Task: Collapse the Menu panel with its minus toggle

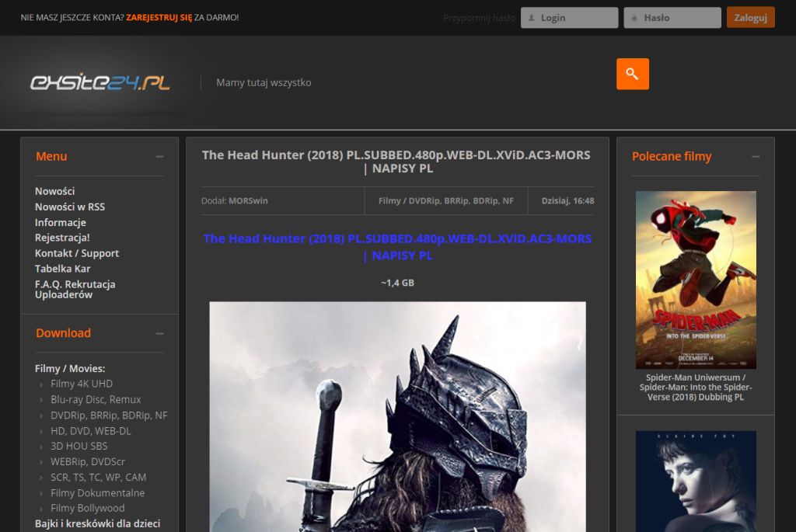Action: [160, 156]
